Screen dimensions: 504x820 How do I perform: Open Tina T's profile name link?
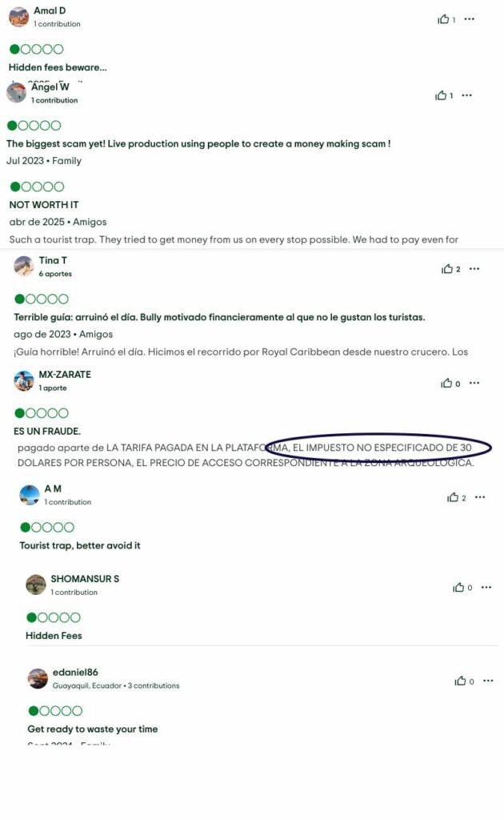point(53,260)
